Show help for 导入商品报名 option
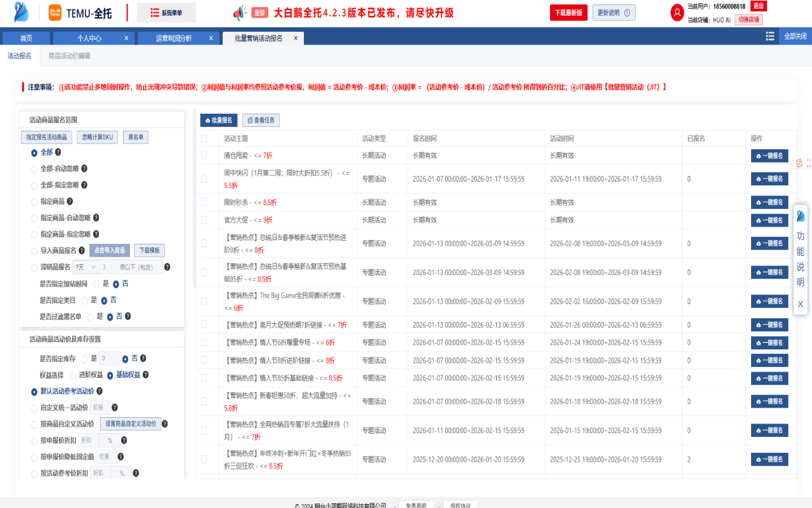The height and width of the screenshot is (508, 812). tap(82, 250)
